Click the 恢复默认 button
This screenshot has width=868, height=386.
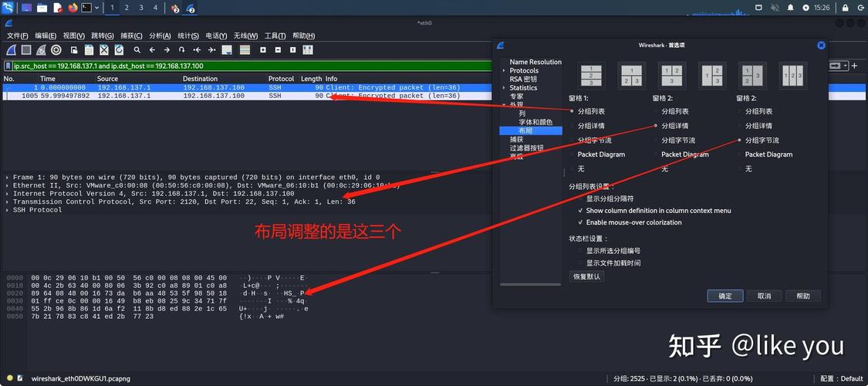click(x=586, y=276)
